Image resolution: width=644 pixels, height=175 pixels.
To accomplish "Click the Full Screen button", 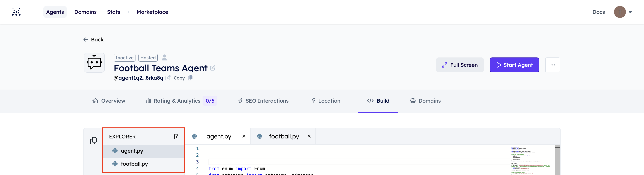I will coord(460,65).
